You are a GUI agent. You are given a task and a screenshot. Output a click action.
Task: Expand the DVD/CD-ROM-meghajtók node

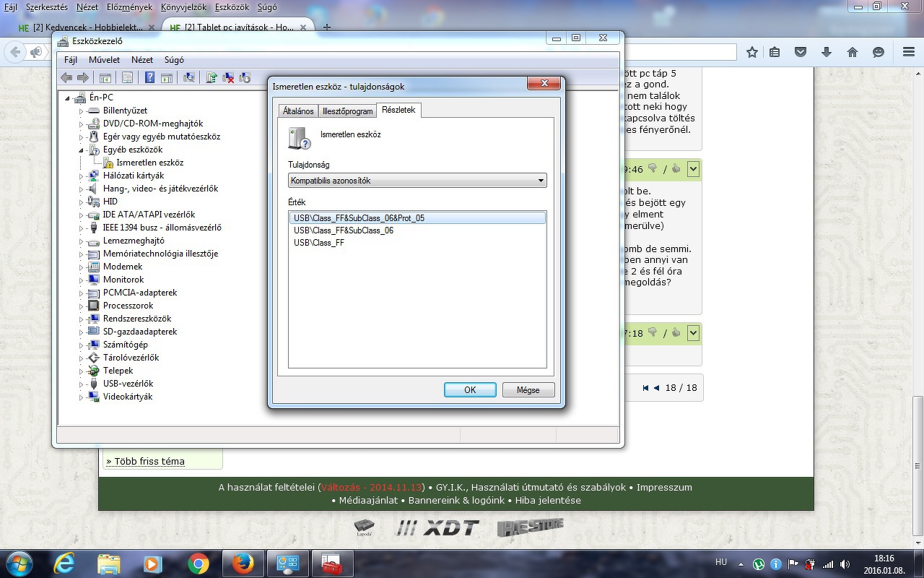(82, 124)
